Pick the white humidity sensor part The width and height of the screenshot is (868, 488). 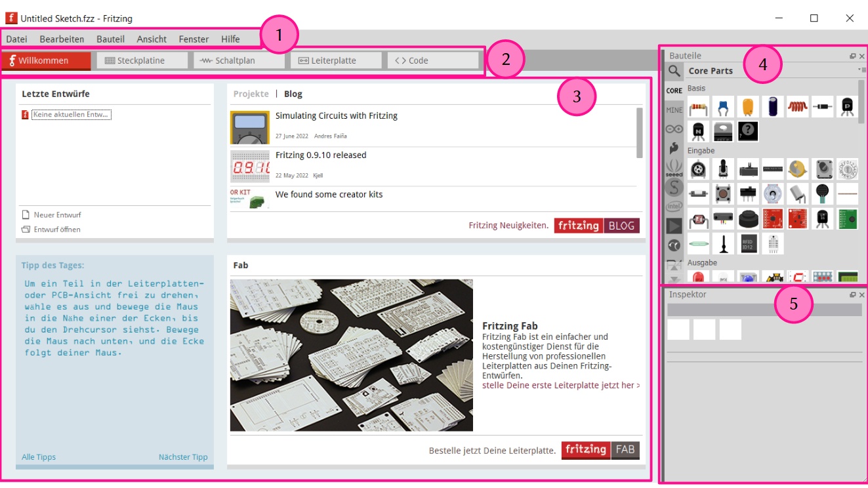click(773, 244)
